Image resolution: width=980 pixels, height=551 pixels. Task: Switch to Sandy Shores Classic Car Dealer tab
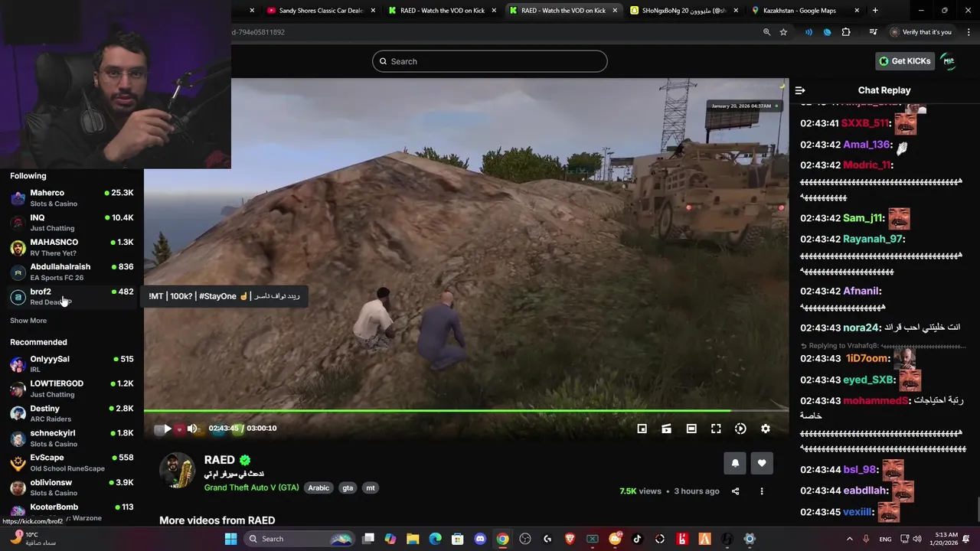(x=321, y=11)
